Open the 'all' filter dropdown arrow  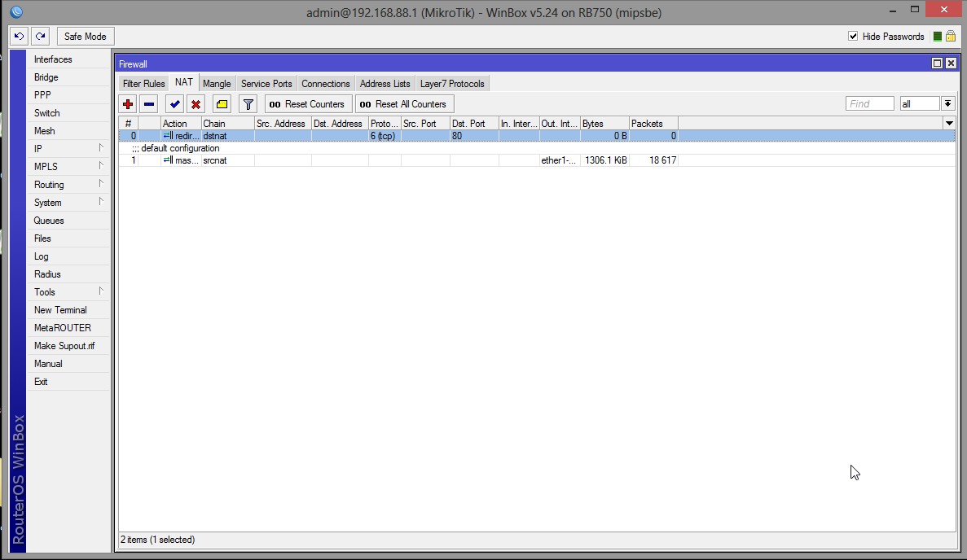(x=948, y=103)
